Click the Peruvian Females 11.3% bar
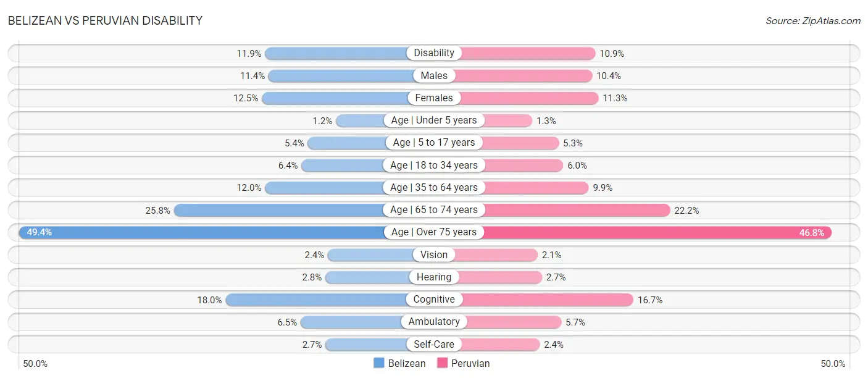Screen dimensions: 868x378 pos(516,98)
